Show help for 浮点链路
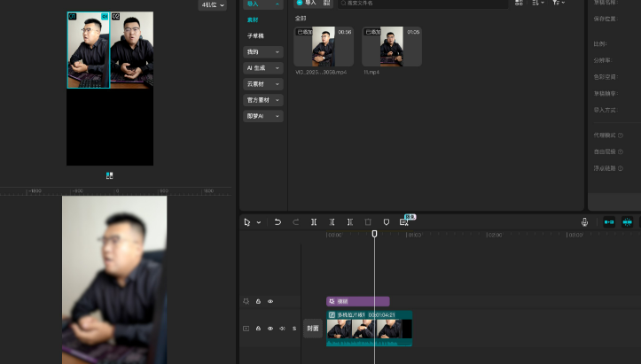 pos(620,168)
